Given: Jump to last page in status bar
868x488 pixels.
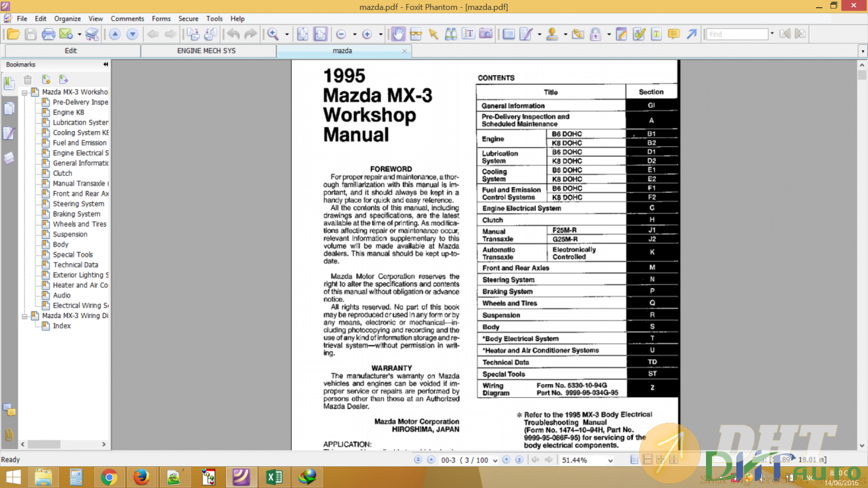Looking at the screenshot, I should tap(519, 460).
